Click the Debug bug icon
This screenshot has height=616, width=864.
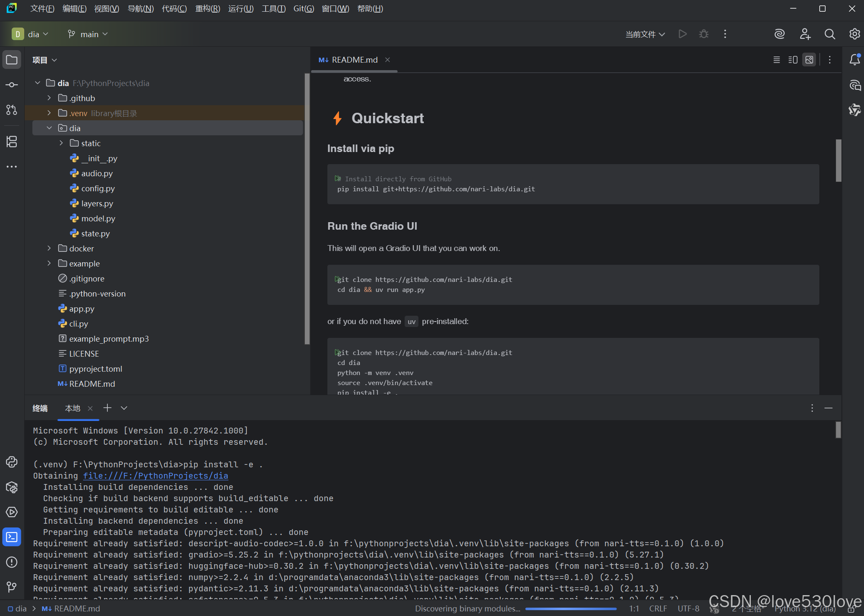coord(704,34)
